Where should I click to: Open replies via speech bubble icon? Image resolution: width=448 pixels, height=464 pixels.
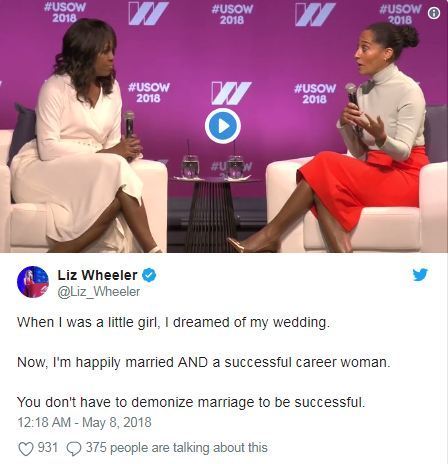[74, 448]
